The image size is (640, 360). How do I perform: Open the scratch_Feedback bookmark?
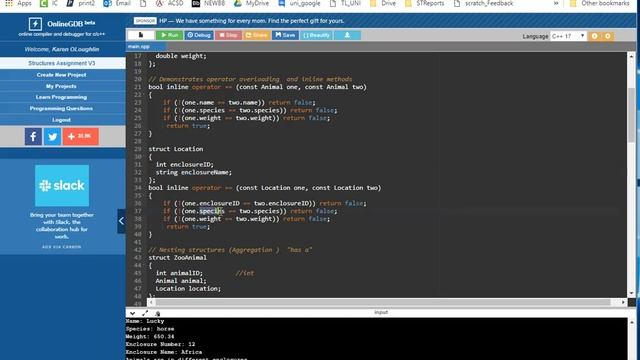click(x=483, y=3)
